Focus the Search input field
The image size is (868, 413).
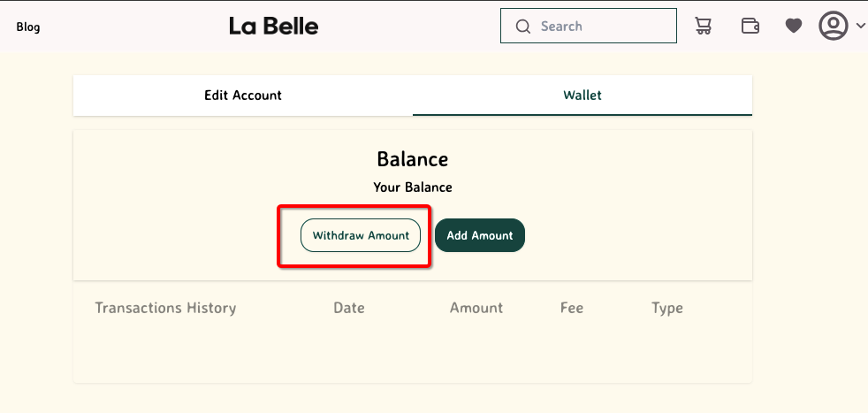click(x=601, y=26)
